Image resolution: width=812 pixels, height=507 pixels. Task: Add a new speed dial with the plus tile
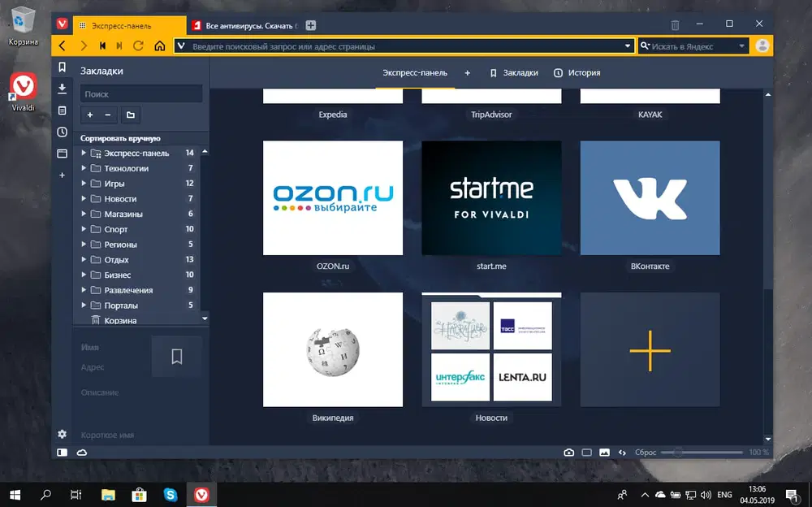point(650,350)
